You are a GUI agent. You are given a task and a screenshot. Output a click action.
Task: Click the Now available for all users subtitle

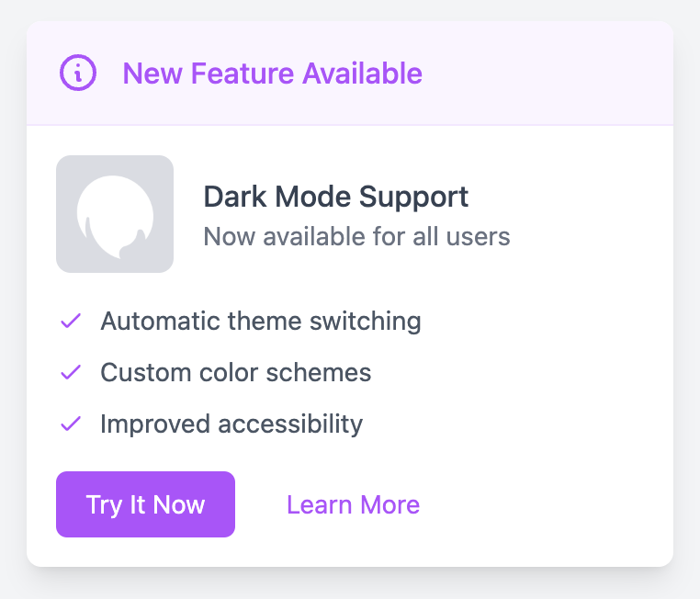pyautogui.click(x=356, y=236)
